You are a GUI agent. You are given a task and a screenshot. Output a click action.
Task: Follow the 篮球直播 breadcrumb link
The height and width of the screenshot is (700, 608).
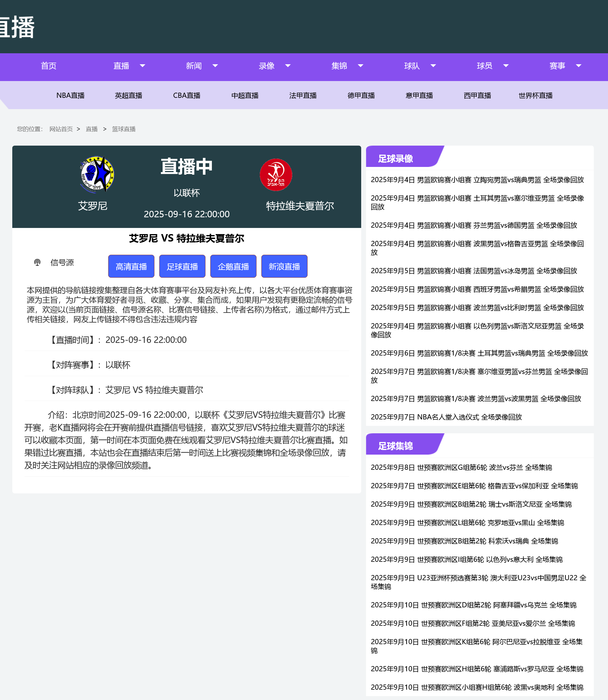[123, 129]
